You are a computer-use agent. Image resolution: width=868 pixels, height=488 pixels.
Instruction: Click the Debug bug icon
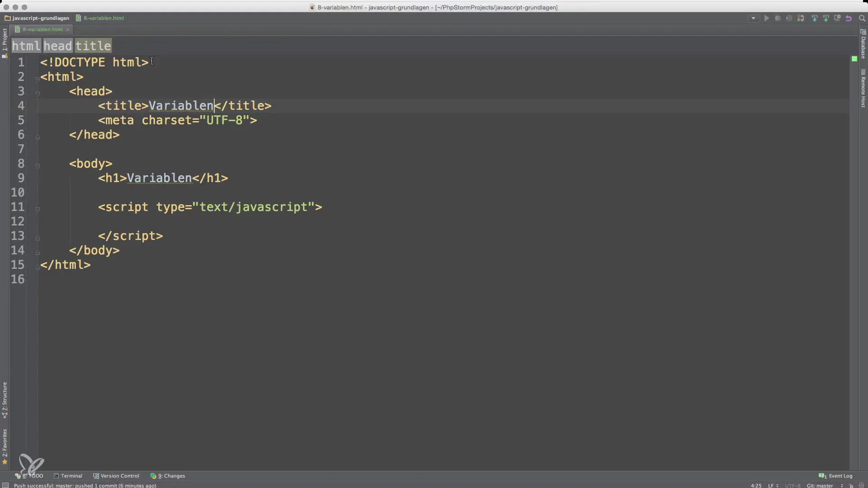click(778, 19)
